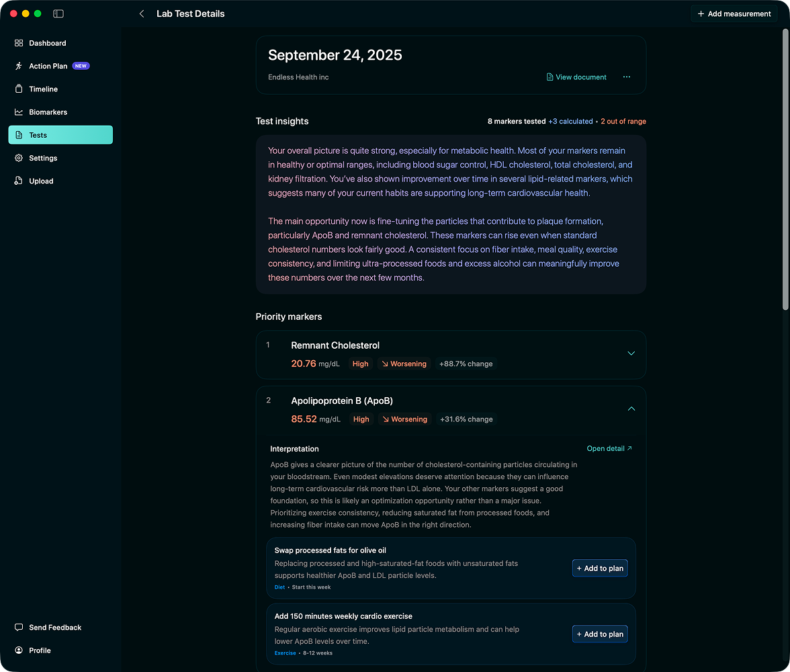Click the '85.52' ApoB value
The image size is (790, 672).
click(304, 419)
